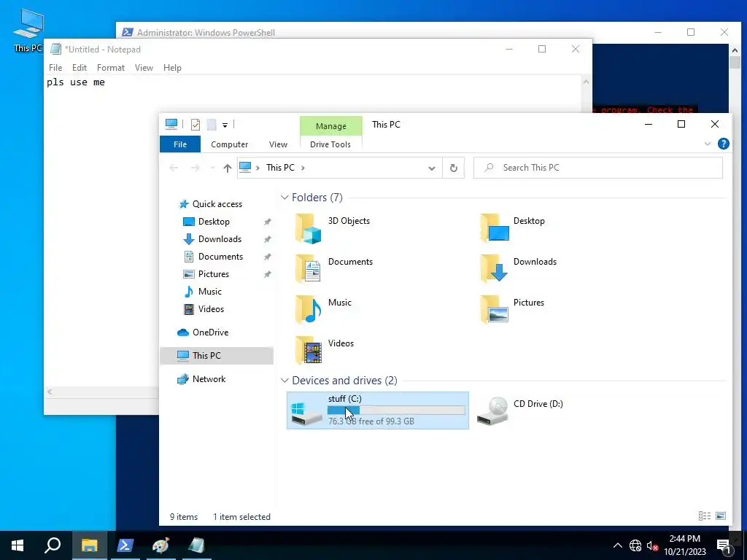
Task: Open Notepad's Edit menu
Action: (79, 68)
